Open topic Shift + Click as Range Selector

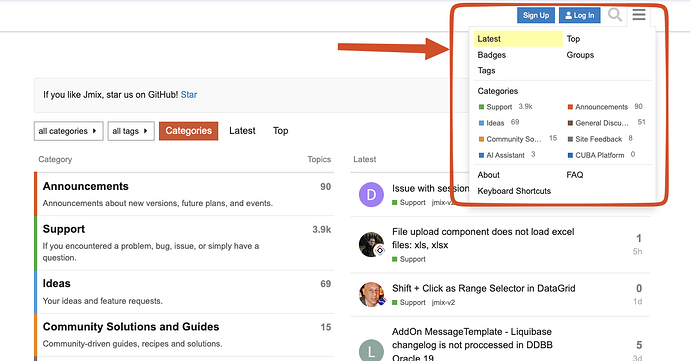click(484, 288)
